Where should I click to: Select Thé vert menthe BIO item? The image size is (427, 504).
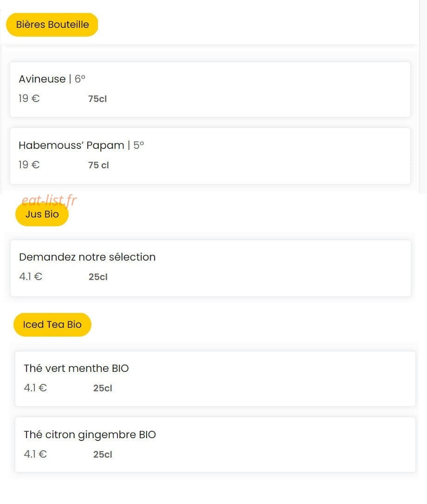pos(215,379)
